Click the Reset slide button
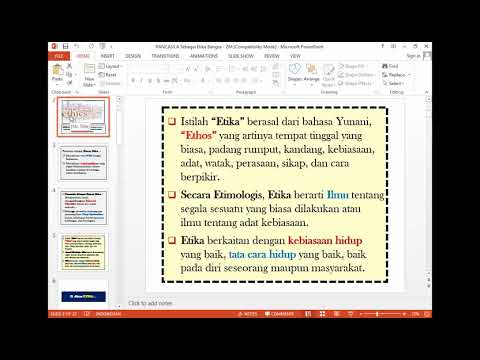This screenshot has height=360, width=480. tap(108, 75)
